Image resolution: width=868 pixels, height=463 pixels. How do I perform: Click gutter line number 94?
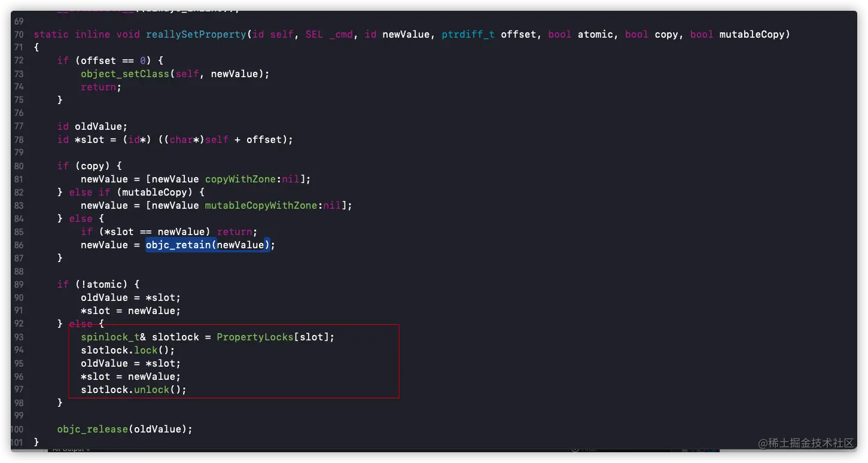click(x=18, y=350)
